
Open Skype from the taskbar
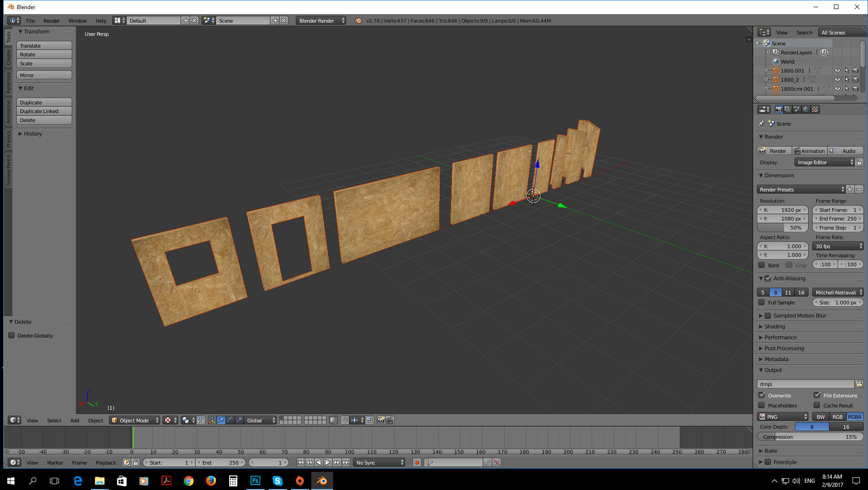tap(277, 480)
